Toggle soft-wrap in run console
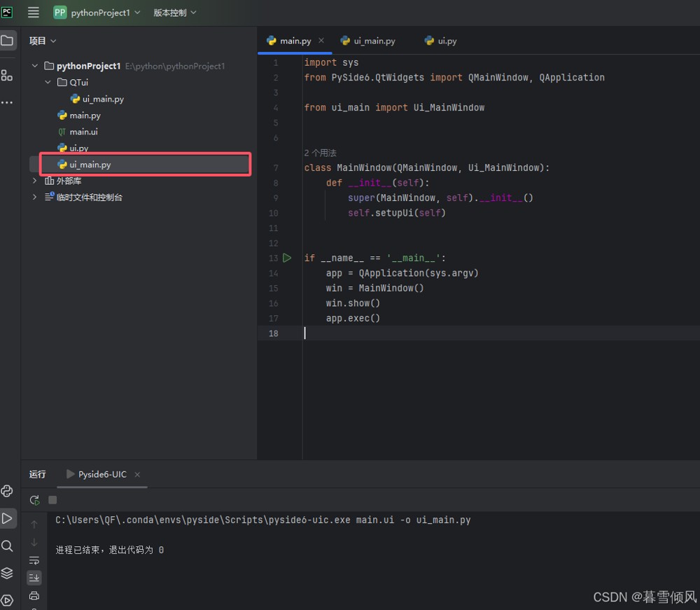Viewport: 700px width, 610px height. (34, 560)
